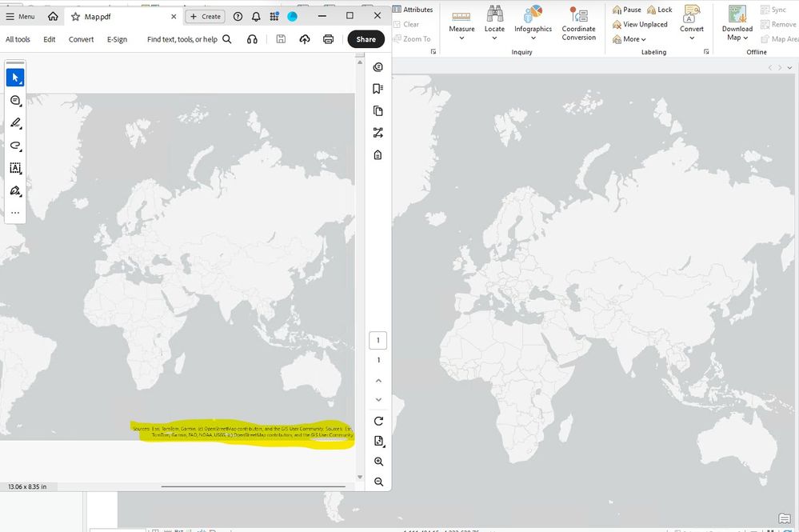This screenshot has width=799, height=532.
Task: Rotate the page clockwise icon
Action: tap(378, 422)
